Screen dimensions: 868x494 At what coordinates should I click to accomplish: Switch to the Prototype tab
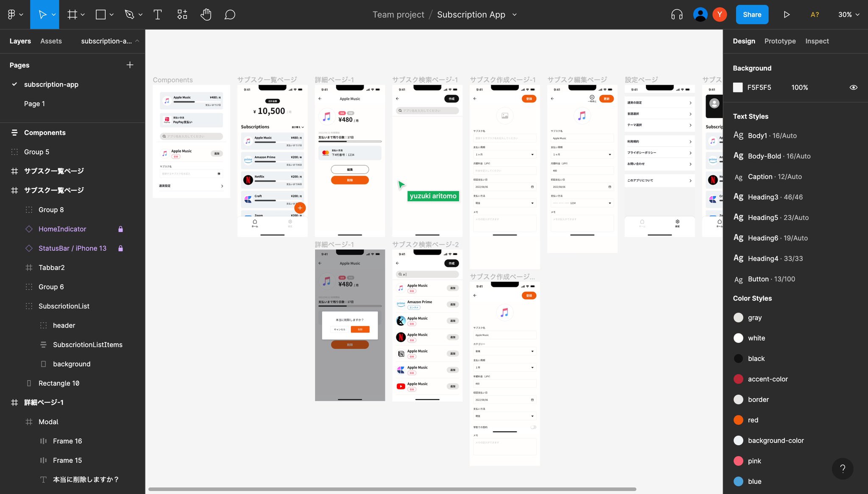click(780, 41)
